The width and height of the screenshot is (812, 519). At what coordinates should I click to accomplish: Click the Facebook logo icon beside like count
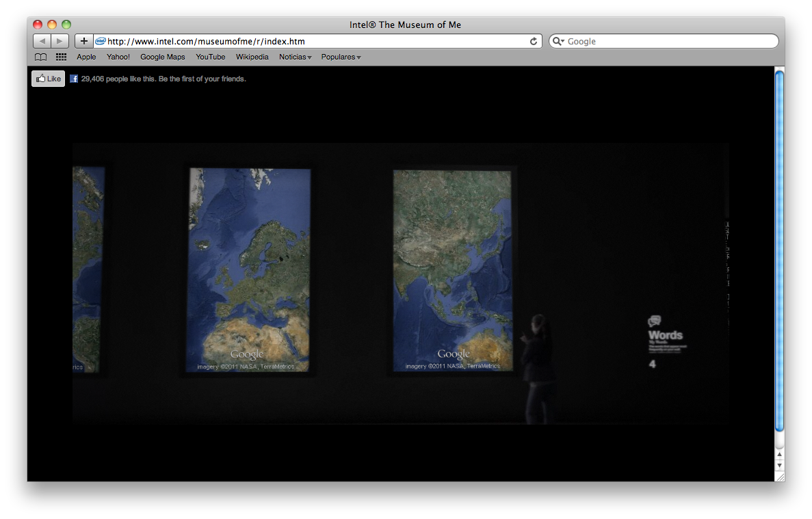74,79
